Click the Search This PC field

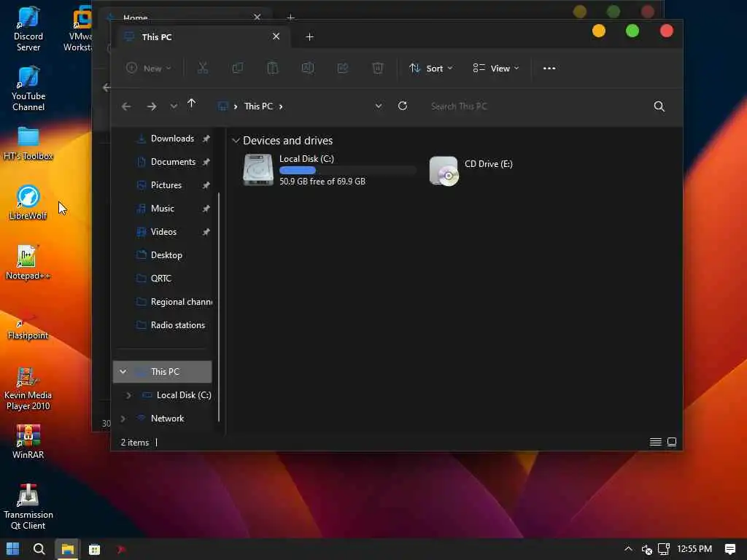538,106
